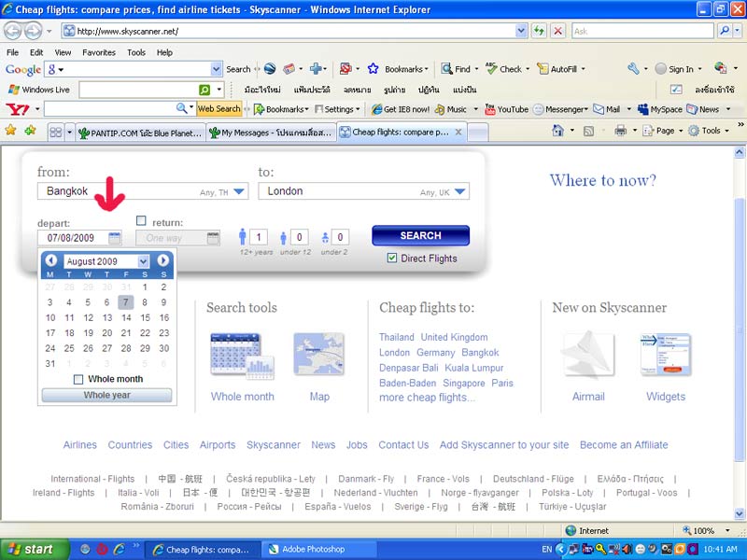
Task: Go to previous month in the calendar
Action: click(51, 260)
